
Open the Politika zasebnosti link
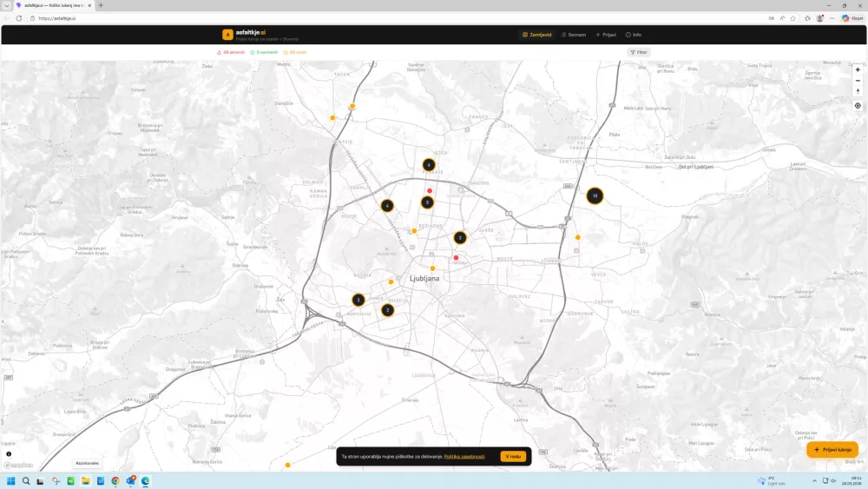click(x=464, y=456)
